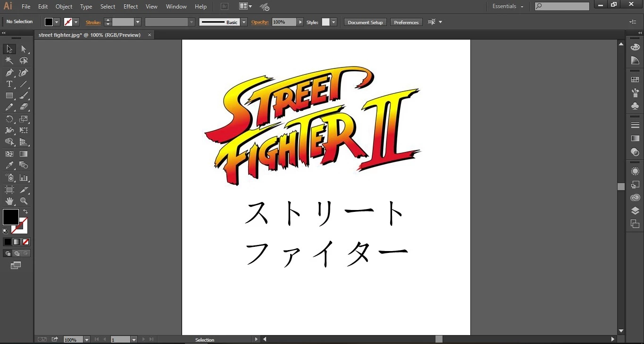
Task: Open the graphic Style dropdown
Action: (334, 22)
